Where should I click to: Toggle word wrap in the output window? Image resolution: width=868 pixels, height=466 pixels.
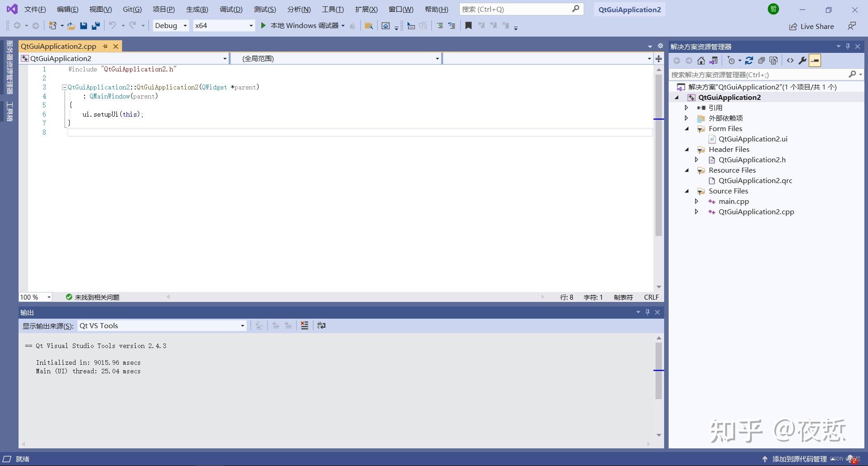321,325
